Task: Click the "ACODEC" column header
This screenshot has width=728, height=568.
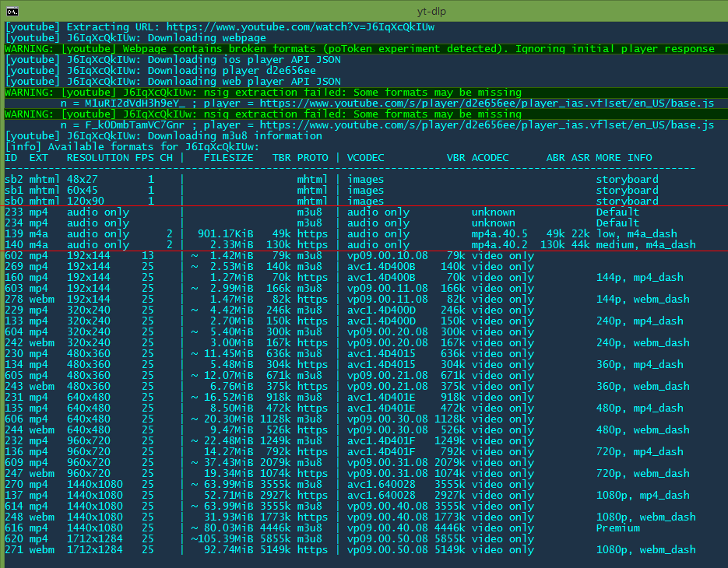Action: (491, 158)
